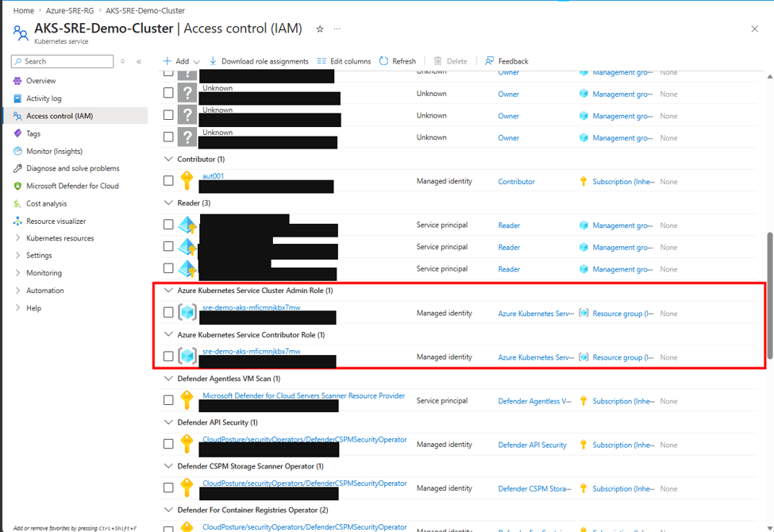The height and width of the screenshot is (532, 774).
Task: Click the Refresh circular arrow icon
Action: pos(383,61)
